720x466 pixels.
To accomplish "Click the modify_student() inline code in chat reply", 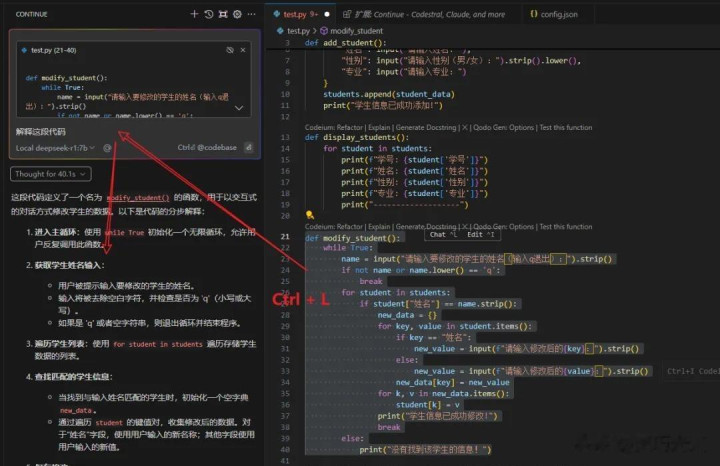I will pos(138,197).
